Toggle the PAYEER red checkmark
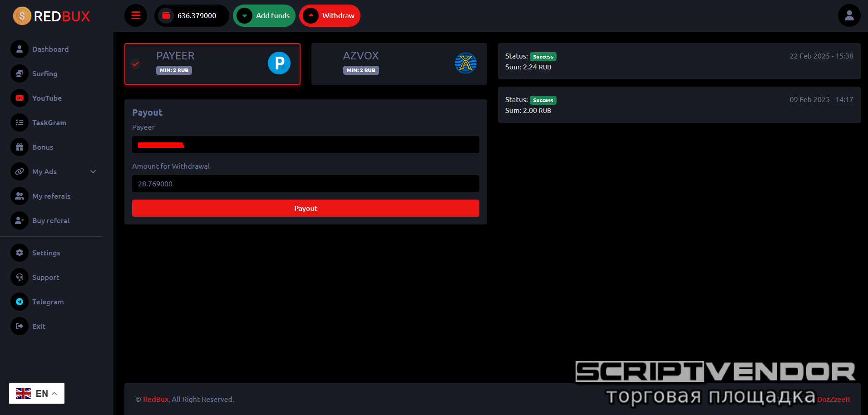Viewport: 868px width, 415px height. (x=135, y=63)
